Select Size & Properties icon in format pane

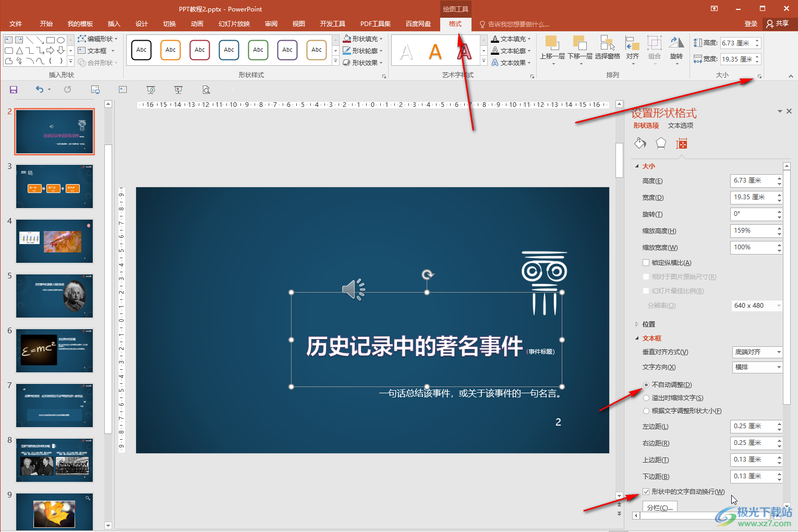click(x=682, y=143)
